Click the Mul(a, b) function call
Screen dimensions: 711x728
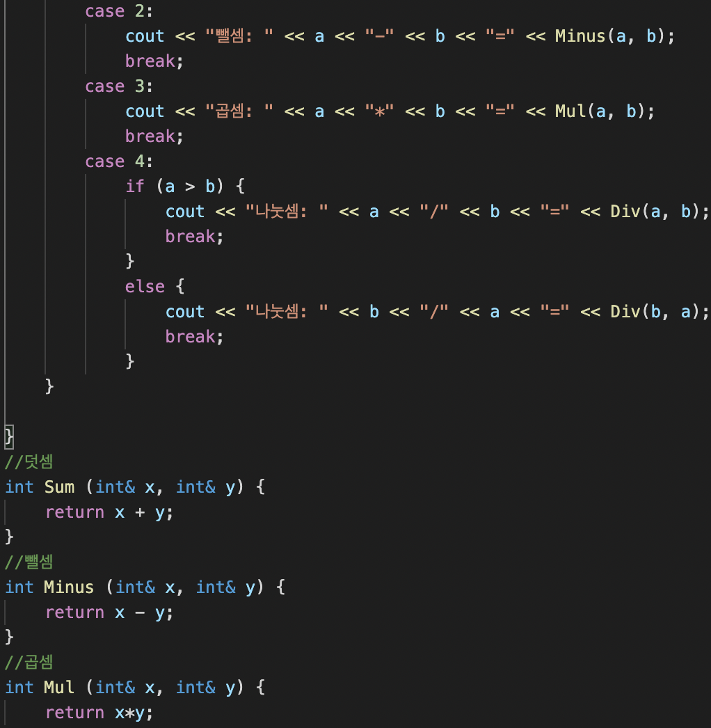click(x=600, y=111)
